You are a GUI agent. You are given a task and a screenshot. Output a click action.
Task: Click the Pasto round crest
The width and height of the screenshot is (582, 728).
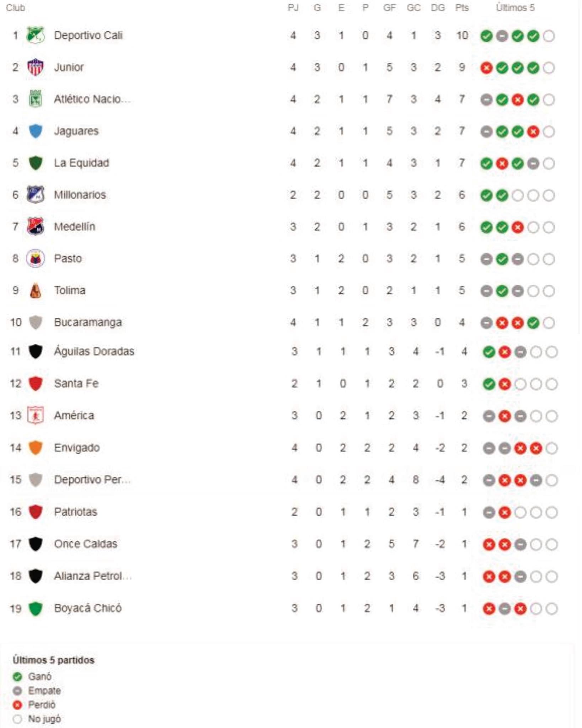point(36,258)
